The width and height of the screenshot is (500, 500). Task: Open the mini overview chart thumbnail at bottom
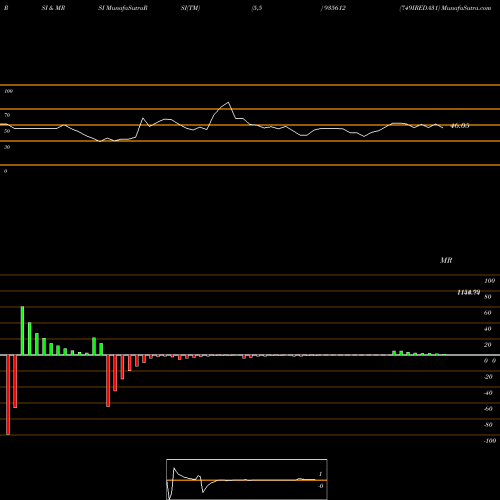coord(247,479)
